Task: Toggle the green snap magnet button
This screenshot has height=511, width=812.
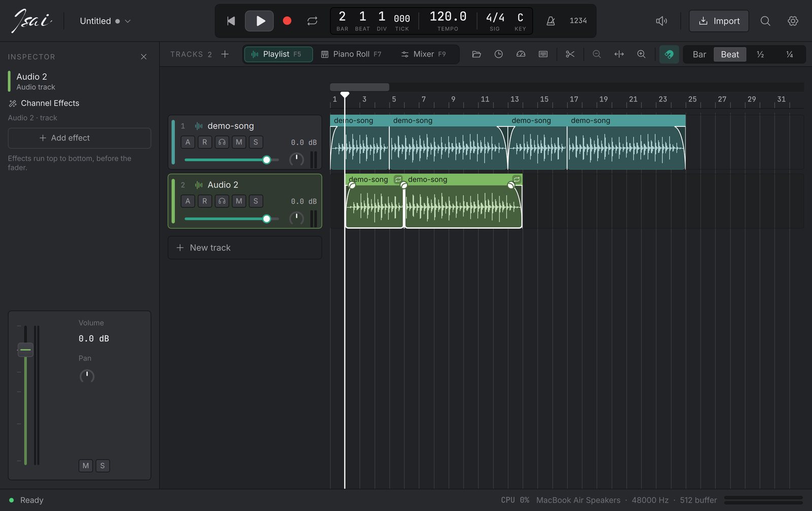Action: click(x=669, y=54)
